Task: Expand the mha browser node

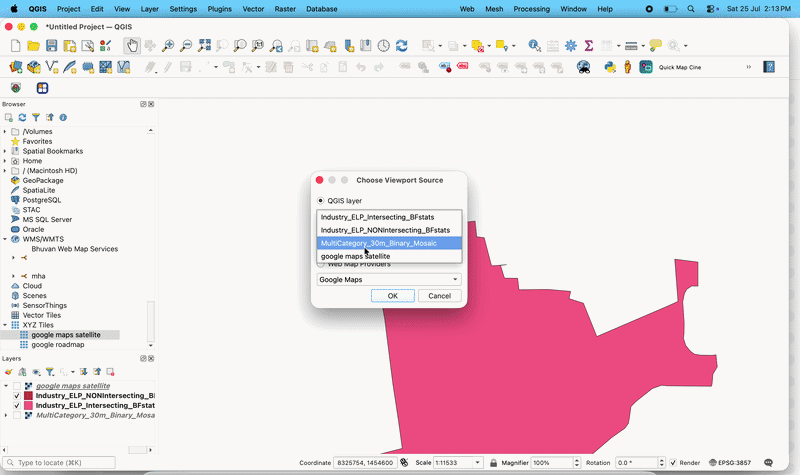Action: click(13, 276)
